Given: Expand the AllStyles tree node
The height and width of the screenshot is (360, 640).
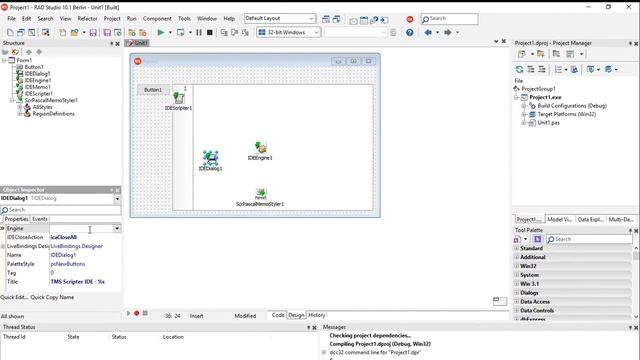Looking at the screenshot, I should point(20,107).
